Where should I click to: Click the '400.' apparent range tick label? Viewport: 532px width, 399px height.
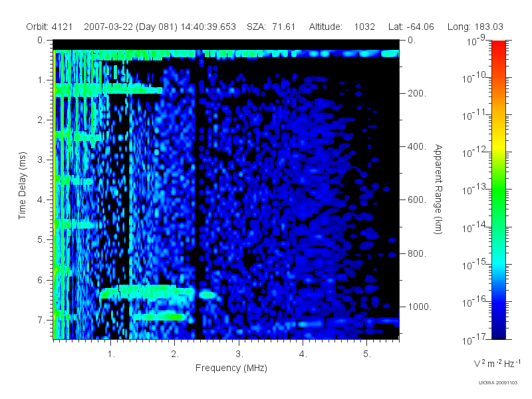417,146
